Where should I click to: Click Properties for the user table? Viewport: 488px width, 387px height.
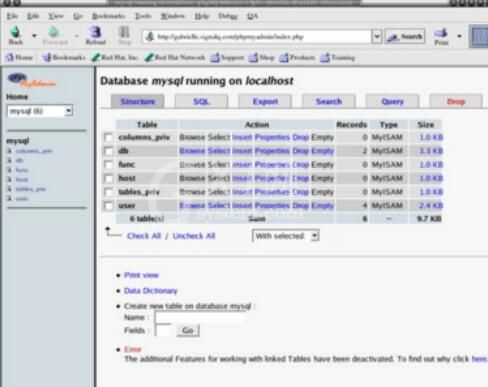(272, 206)
